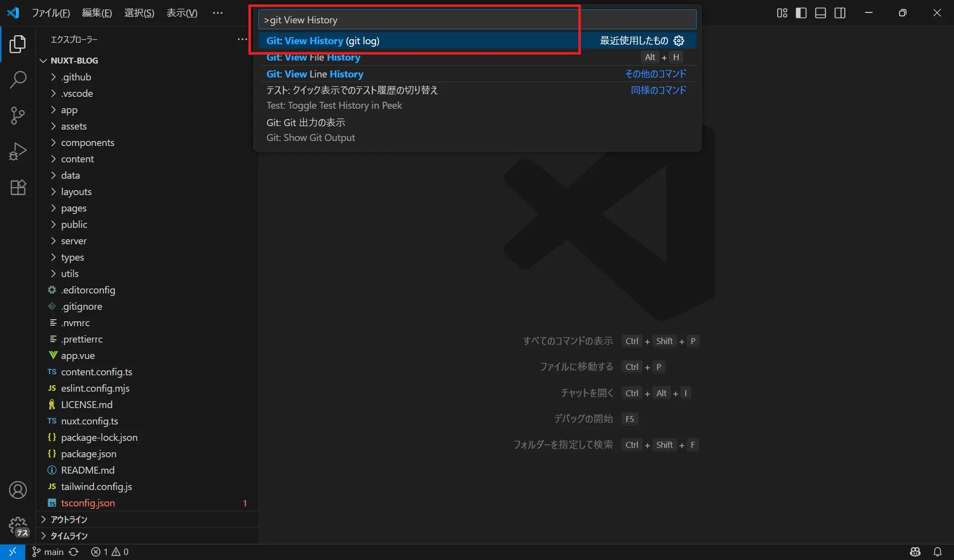954x560 pixels.
Task: Select Test: Toggle Test History in Peek command
Action: [x=477, y=98]
